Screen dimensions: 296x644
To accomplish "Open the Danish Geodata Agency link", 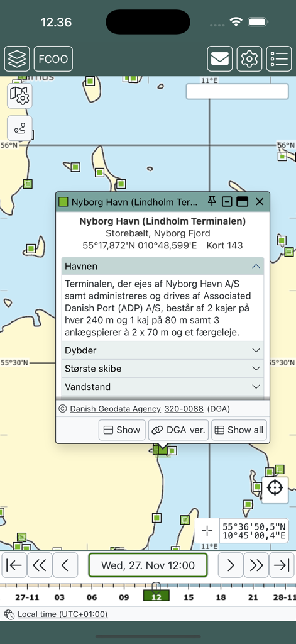I will click(116, 409).
